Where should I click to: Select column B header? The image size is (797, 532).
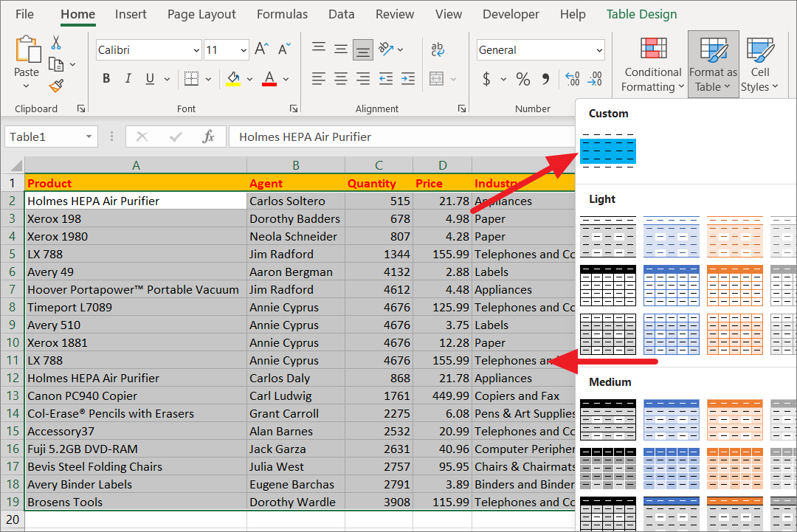click(296, 165)
